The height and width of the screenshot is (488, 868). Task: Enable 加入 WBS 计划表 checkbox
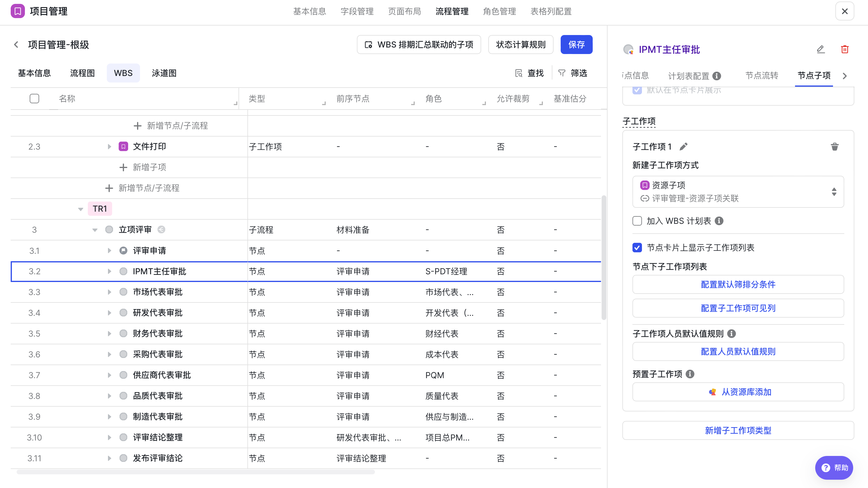coord(637,221)
